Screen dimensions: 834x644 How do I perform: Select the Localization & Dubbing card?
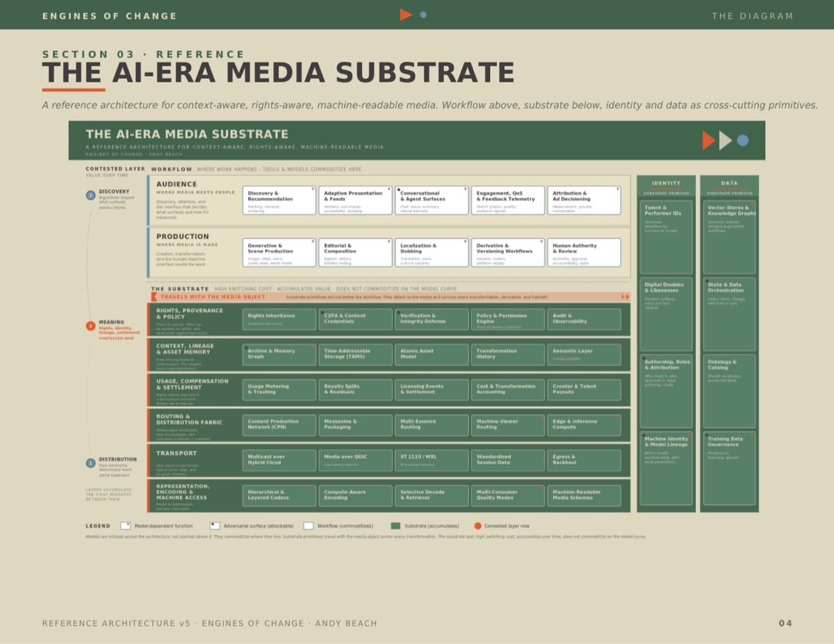(432, 253)
